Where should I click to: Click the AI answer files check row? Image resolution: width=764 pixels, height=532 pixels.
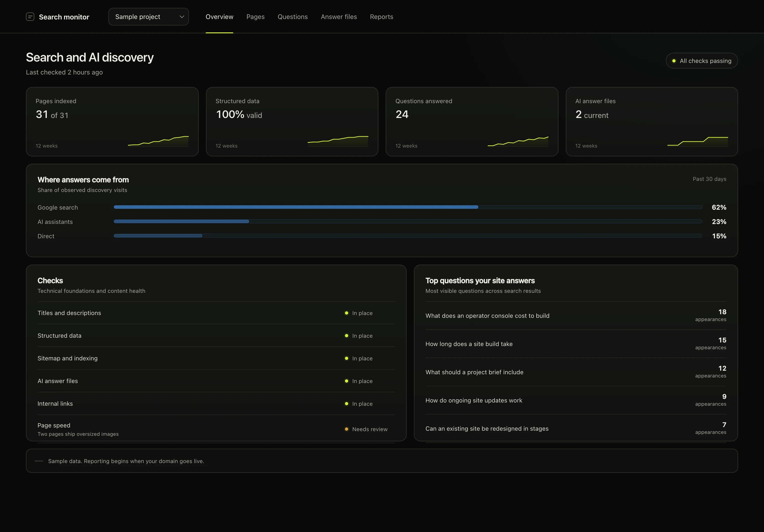click(x=216, y=381)
